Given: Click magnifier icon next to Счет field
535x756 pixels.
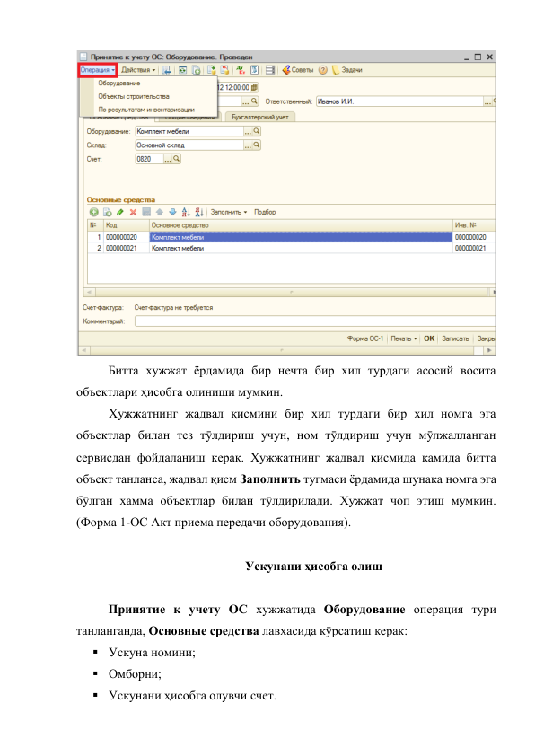Looking at the screenshot, I should tap(177, 159).
